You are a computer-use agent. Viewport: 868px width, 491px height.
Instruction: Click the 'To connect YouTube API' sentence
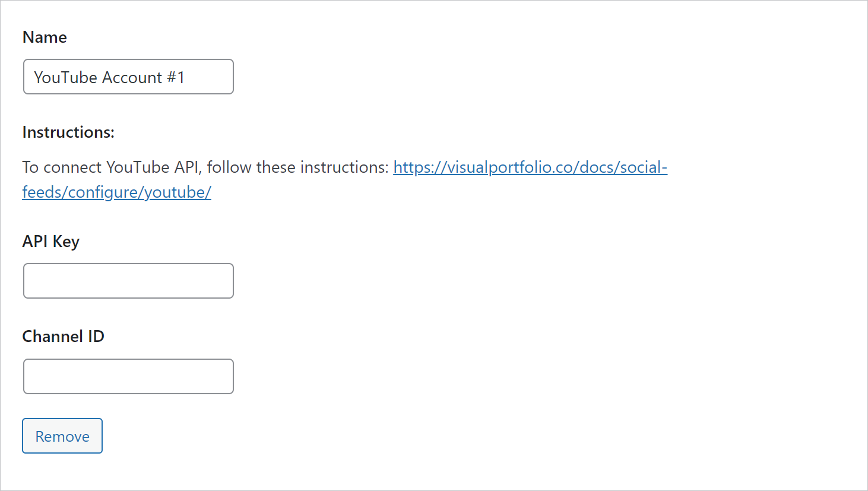pyautogui.click(x=205, y=167)
